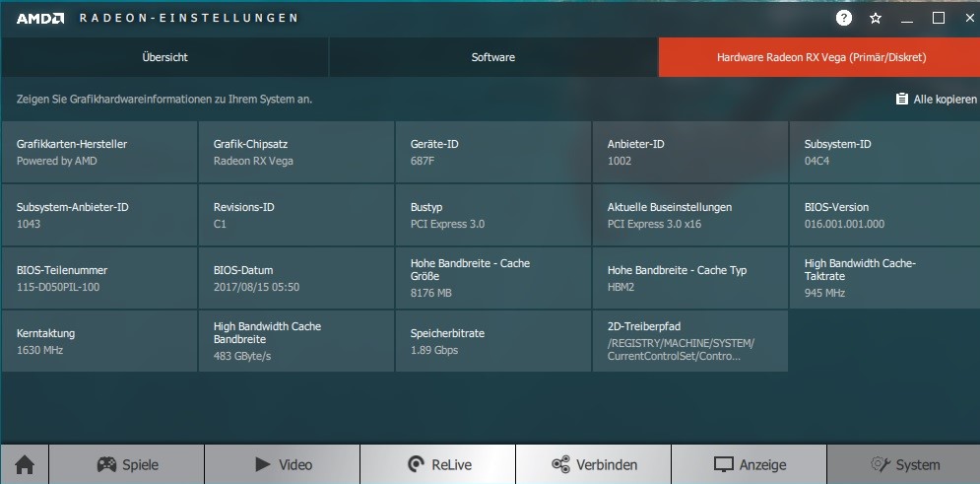Click the share nodes icon in Verbinden
This screenshot has height=484, width=980.
click(560, 464)
